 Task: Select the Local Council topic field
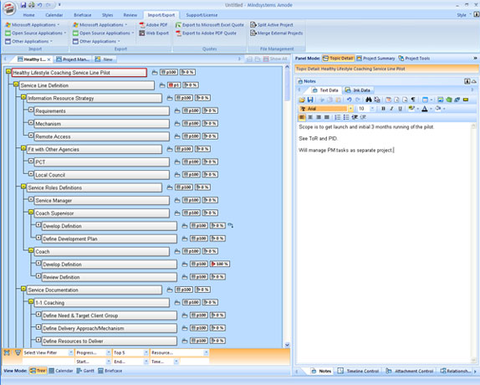102,175
